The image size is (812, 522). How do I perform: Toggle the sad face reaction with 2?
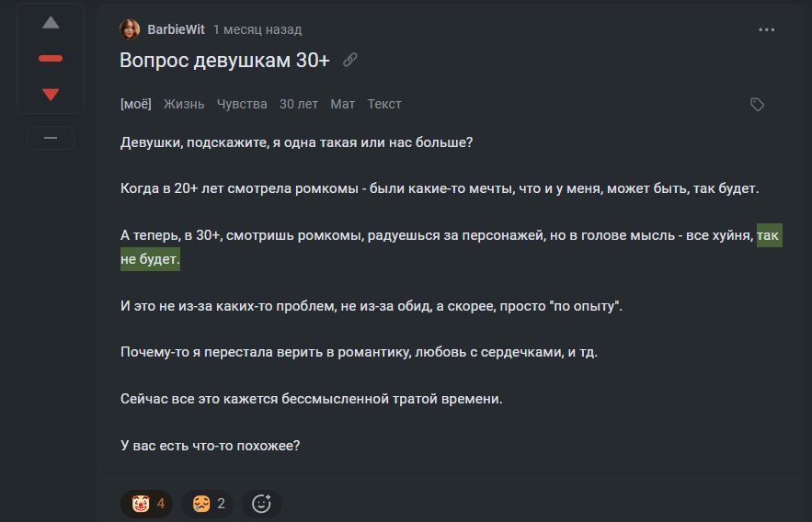coord(208,504)
